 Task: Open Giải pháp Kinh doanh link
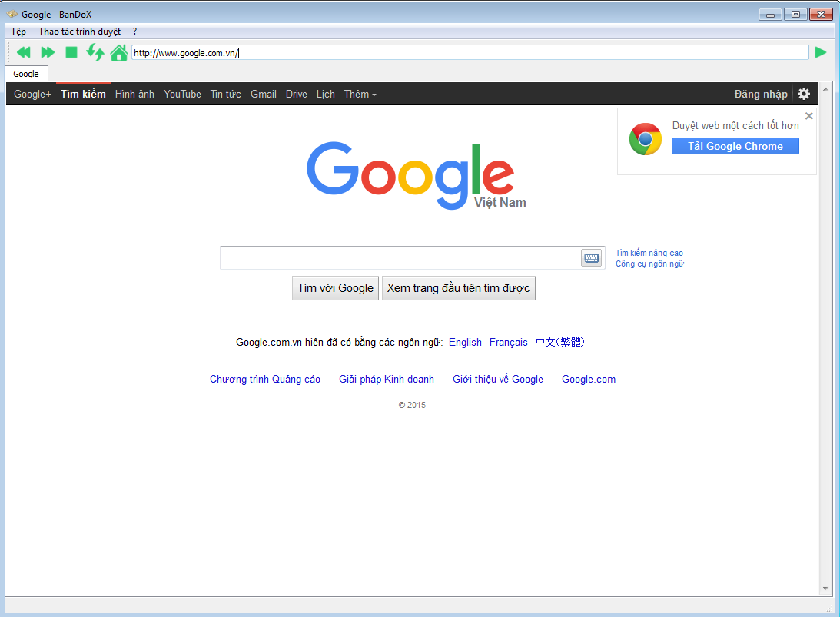pos(387,380)
